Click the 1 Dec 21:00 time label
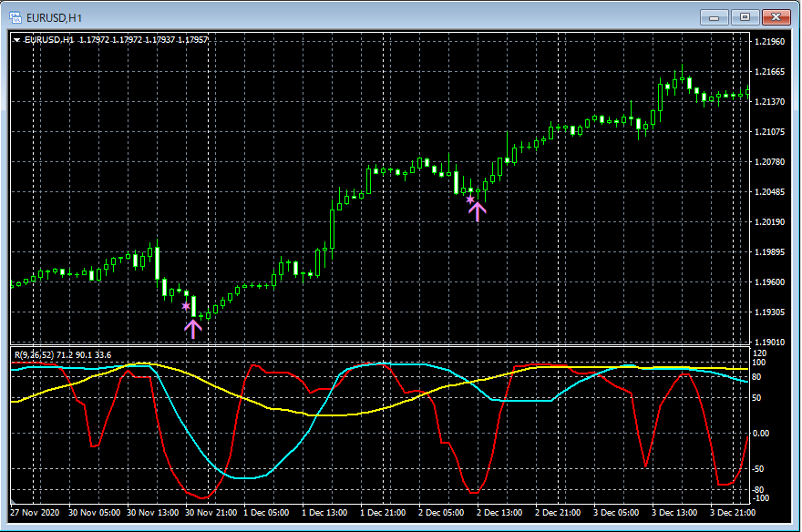This screenshot has height=532, width=802. coord(383,513)
